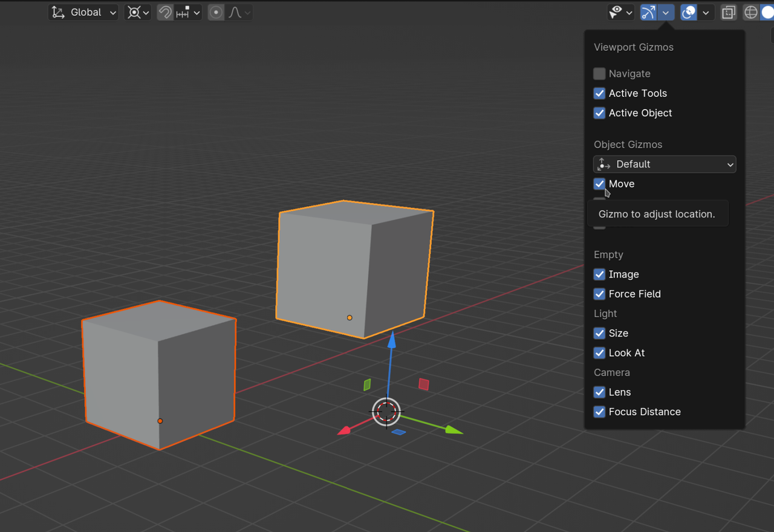The width and height of the screenshot is (774, 532).
Task: Open the Default object gizmos dropdown
Action: click(x=665, y=164)
